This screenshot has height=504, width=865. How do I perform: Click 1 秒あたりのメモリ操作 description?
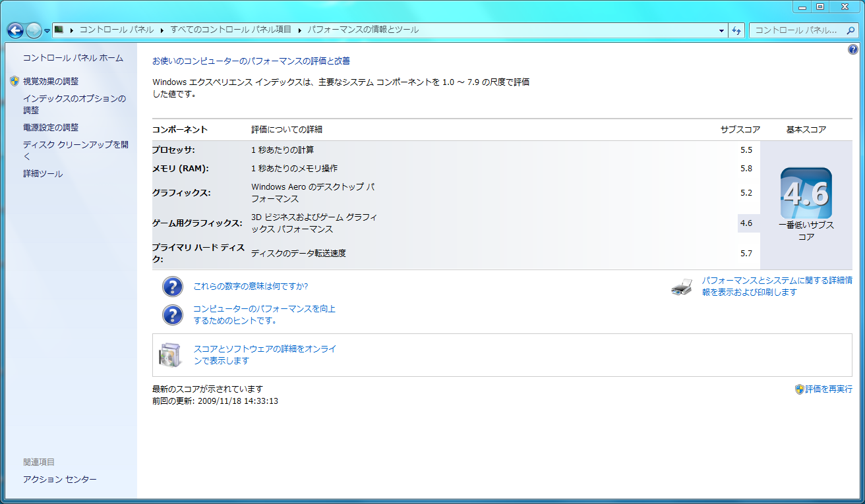click(x=294, y=168)
